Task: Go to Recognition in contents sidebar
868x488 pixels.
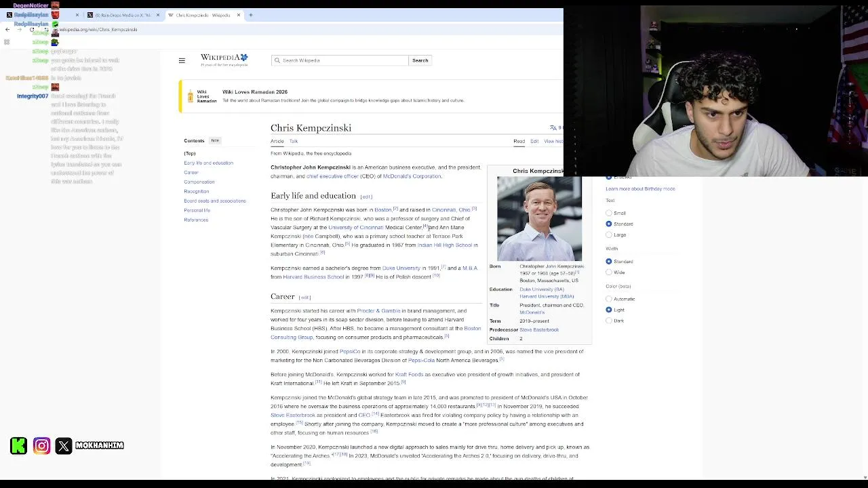Action: pyautogui.click(x=197, y=191)
